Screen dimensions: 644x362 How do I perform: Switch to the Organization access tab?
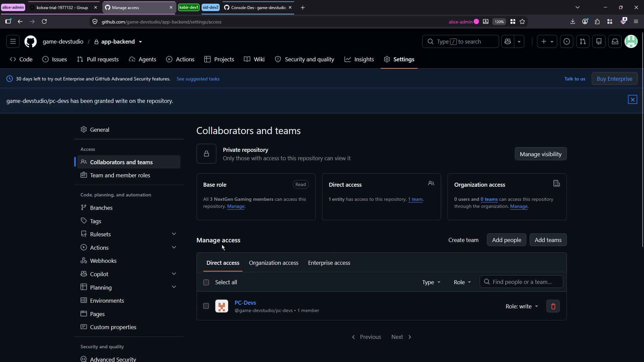pyautogui.click(x=273, y=263)
